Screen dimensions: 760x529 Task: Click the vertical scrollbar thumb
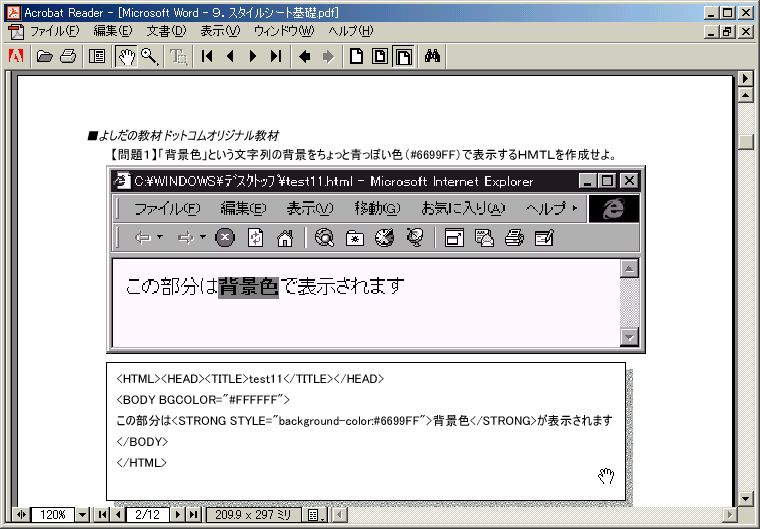click(745, 142)
